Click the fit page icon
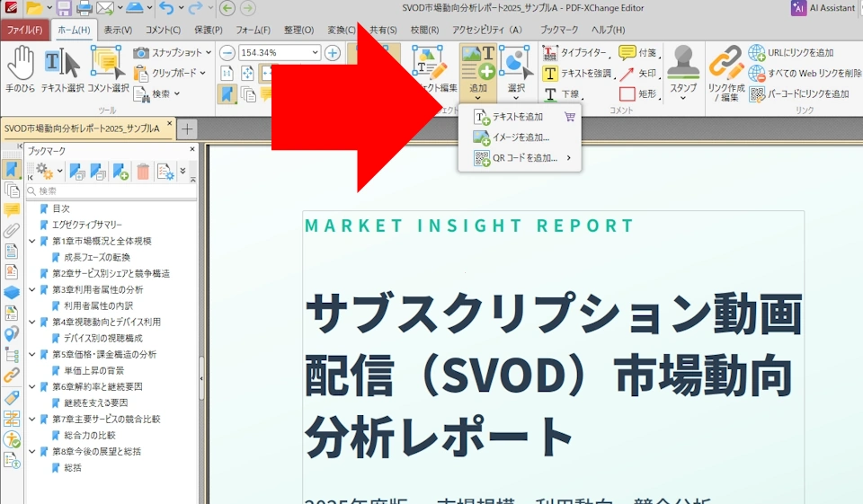 pos(248,73)
